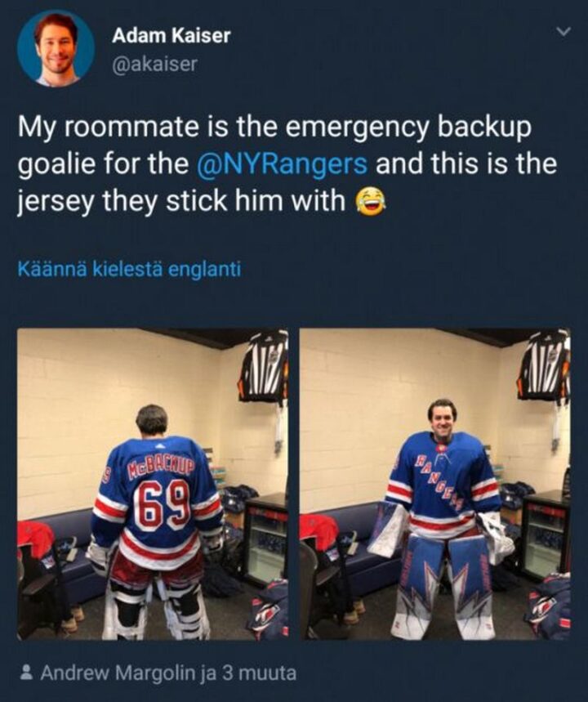Click the mini fridge in the left photo
This screenshot has height=702, width=588.
[x=265, y=540]
